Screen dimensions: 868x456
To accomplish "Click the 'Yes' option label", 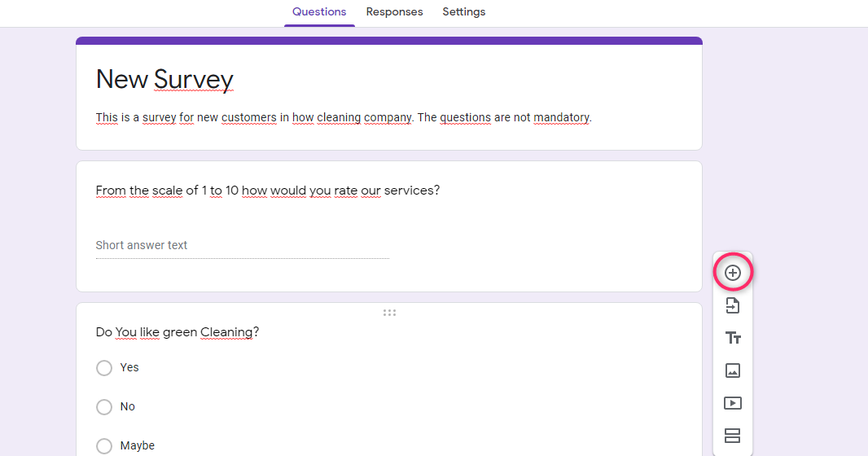I will pyautogui.click(x=129, y=367).
